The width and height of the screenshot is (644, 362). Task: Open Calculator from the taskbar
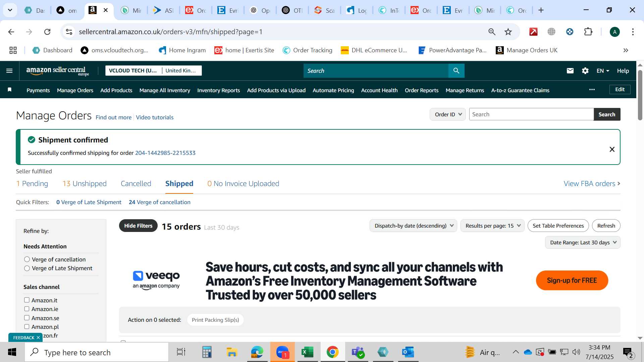click(207, 352)
